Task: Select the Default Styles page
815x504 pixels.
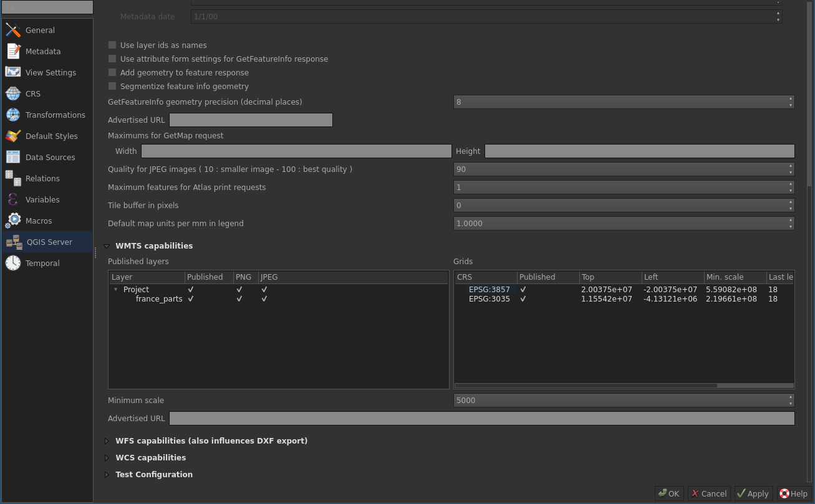Action: [x=52, y=136]
